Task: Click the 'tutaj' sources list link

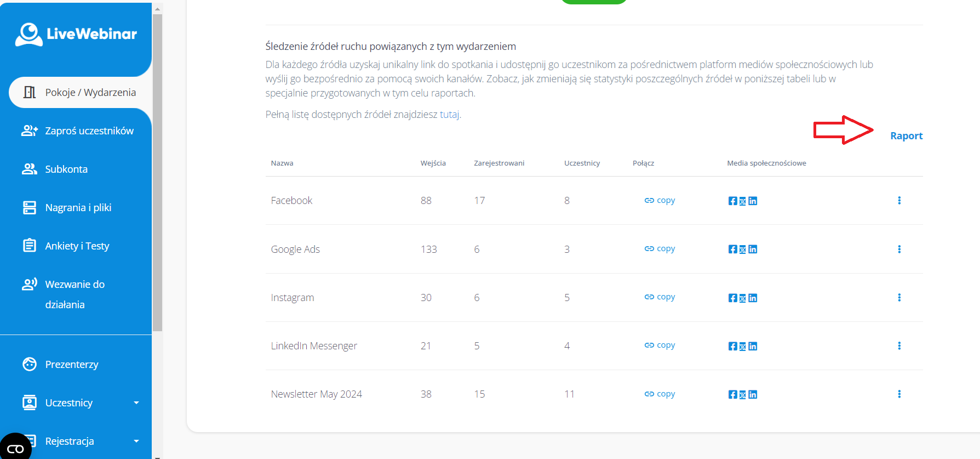Action: point(449,115)
